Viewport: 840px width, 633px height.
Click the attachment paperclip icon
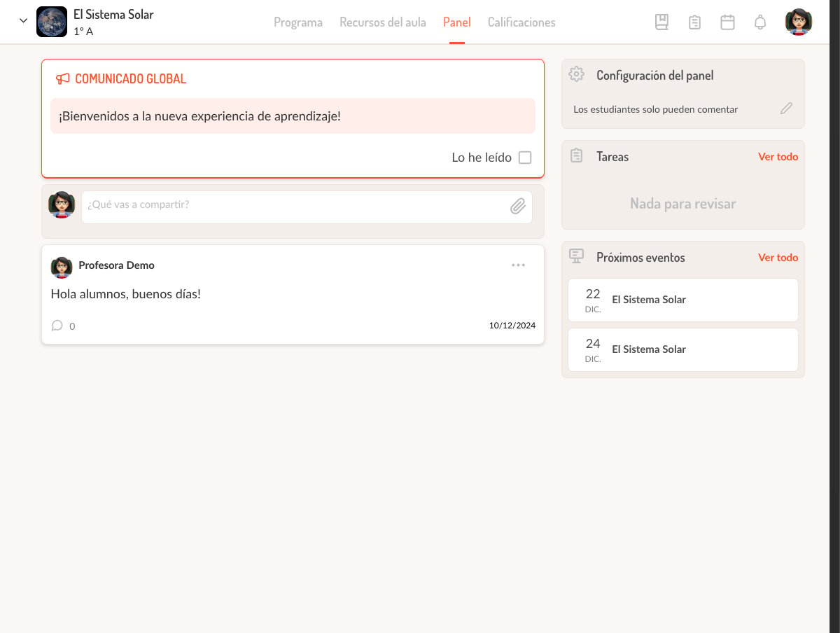click(x=518, y=207)
